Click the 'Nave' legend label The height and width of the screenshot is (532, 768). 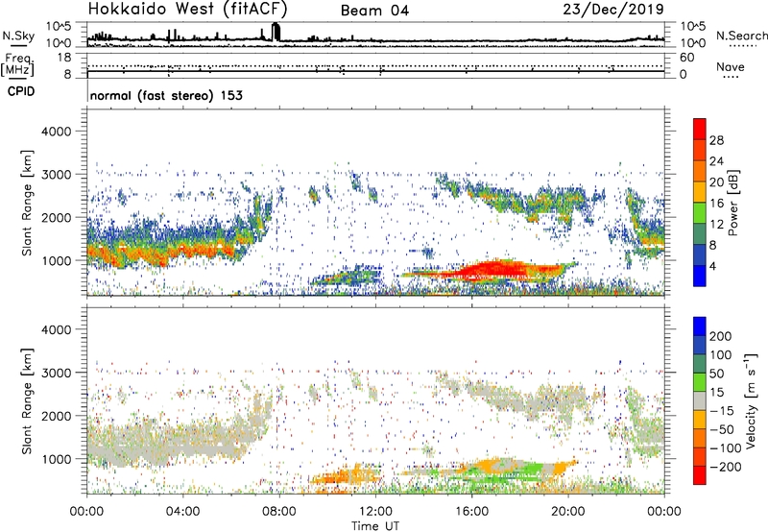tap(731, 67)
